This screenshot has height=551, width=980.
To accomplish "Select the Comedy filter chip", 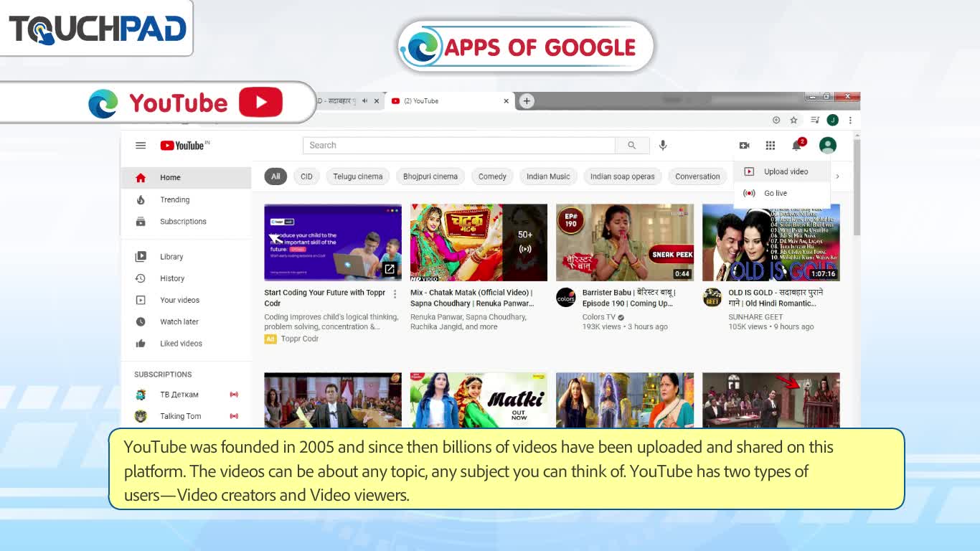I will (492, 176).
